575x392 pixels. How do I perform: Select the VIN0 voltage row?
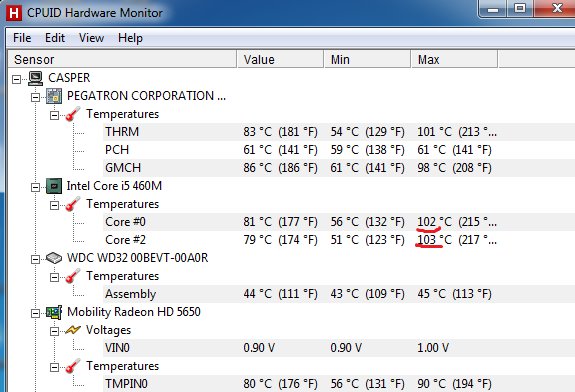pyautogui.click(x=339, y=348)
